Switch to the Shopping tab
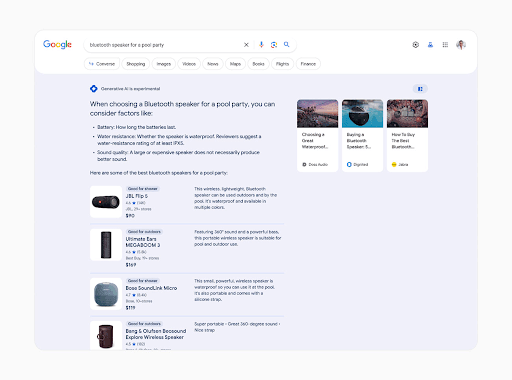Image resolution: width=512 pixels, height=380 pixels. click(136, 64)
